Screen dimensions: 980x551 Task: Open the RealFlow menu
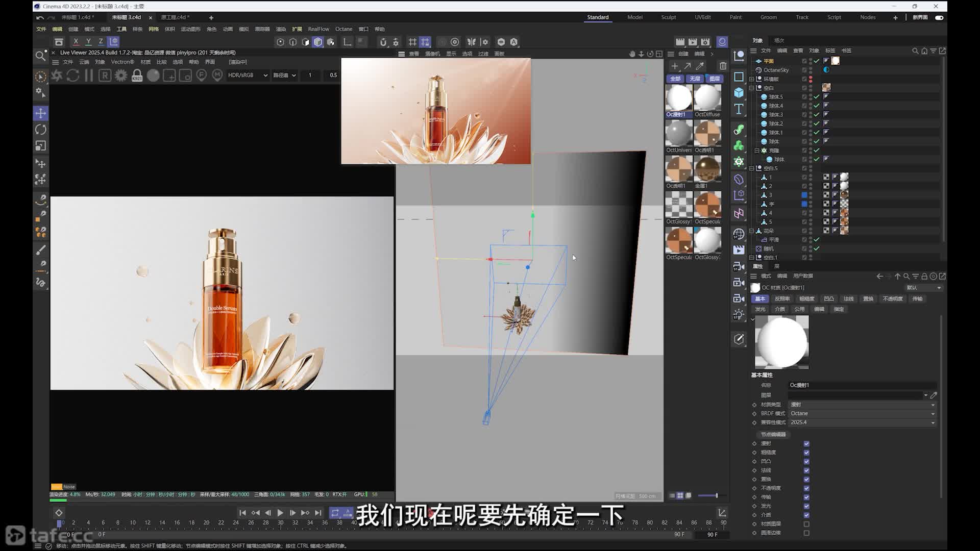point(318,29)
